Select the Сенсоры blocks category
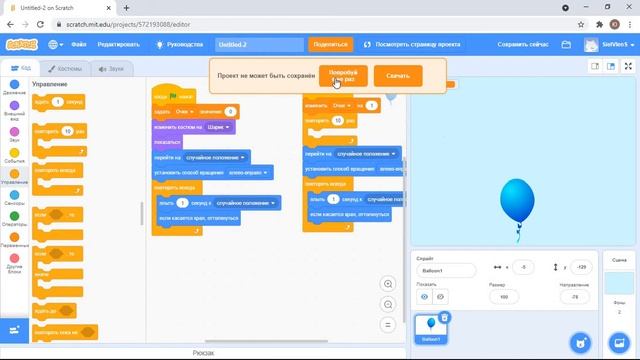Viewport: 640px width, 360px height. tap(14, 198)
